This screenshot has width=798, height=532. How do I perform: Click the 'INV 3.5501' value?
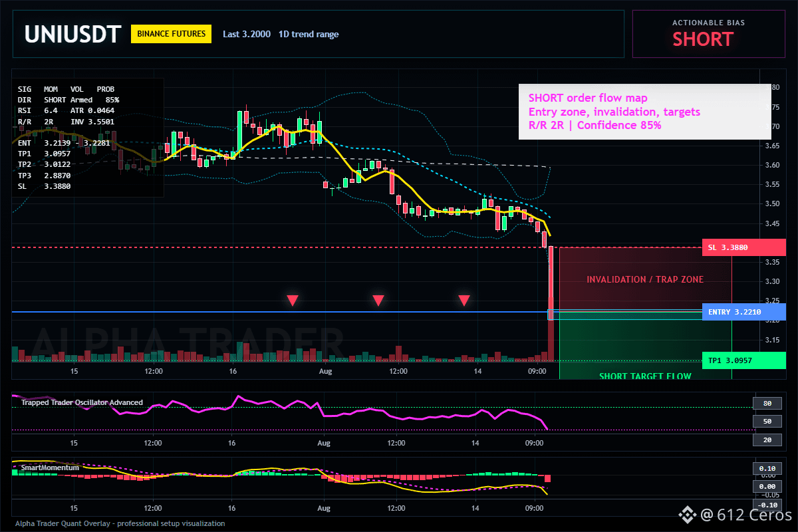click(x=92, y=122)
